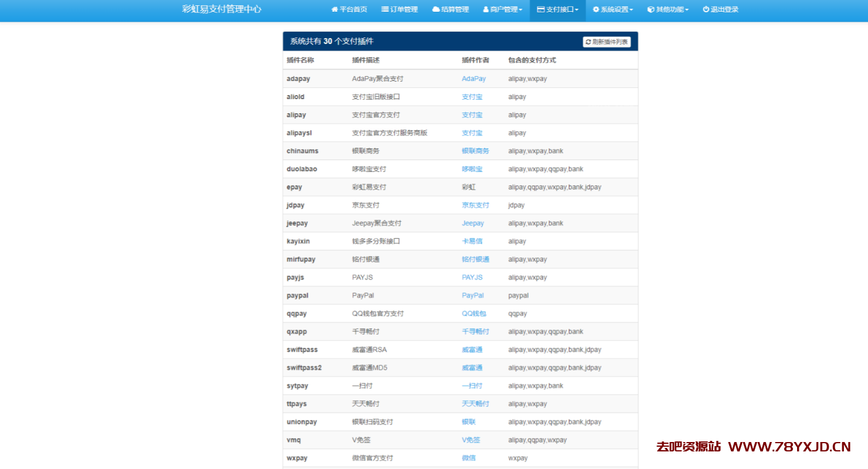
Task: Expand the 支付接口 dropdown menu
Action: click(557, 10)
